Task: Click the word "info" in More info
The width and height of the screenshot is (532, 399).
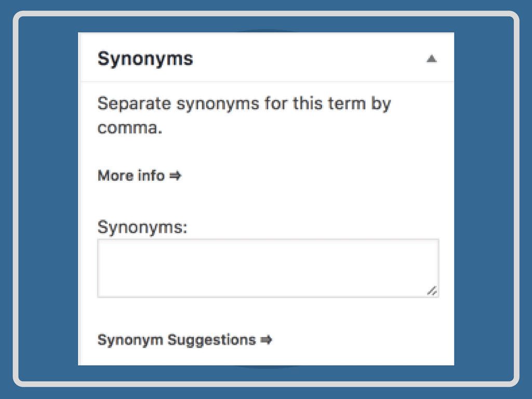Action: [151, 176]
